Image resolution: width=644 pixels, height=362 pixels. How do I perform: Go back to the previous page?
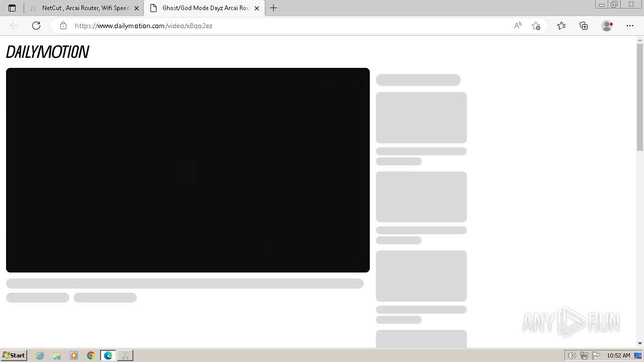14,26
